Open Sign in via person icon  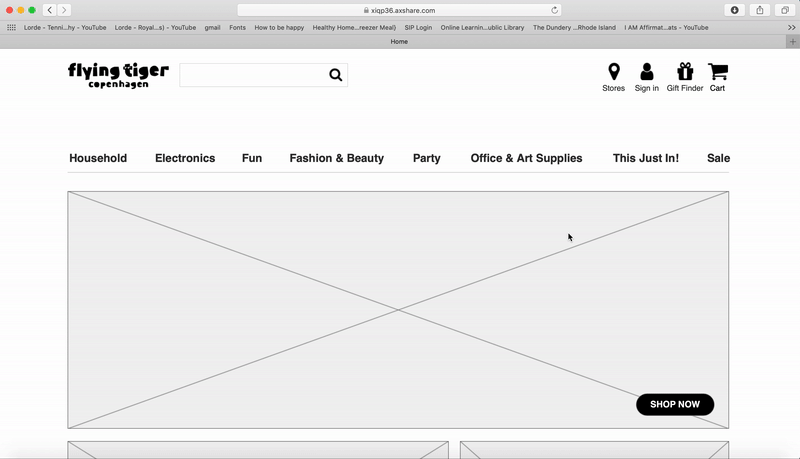(646, 71)
